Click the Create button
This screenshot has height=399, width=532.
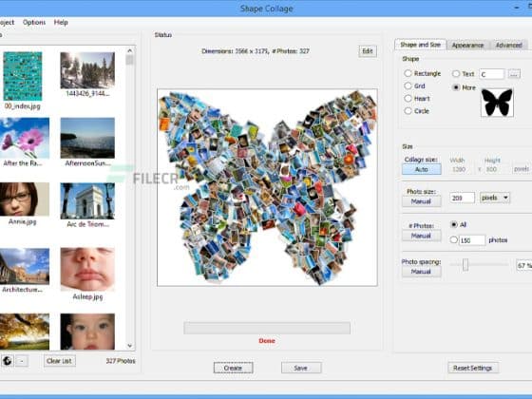click(x=233, y=368)
